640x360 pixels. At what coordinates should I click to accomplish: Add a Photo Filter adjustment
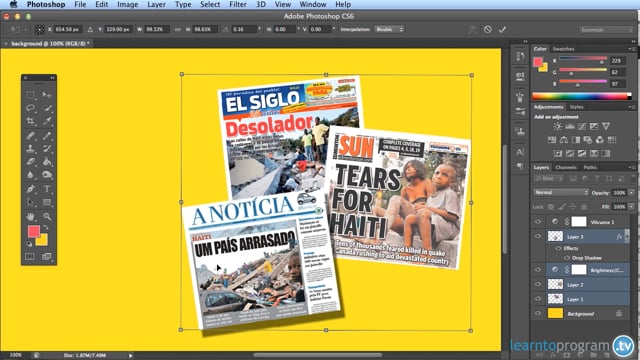[587, 140]
